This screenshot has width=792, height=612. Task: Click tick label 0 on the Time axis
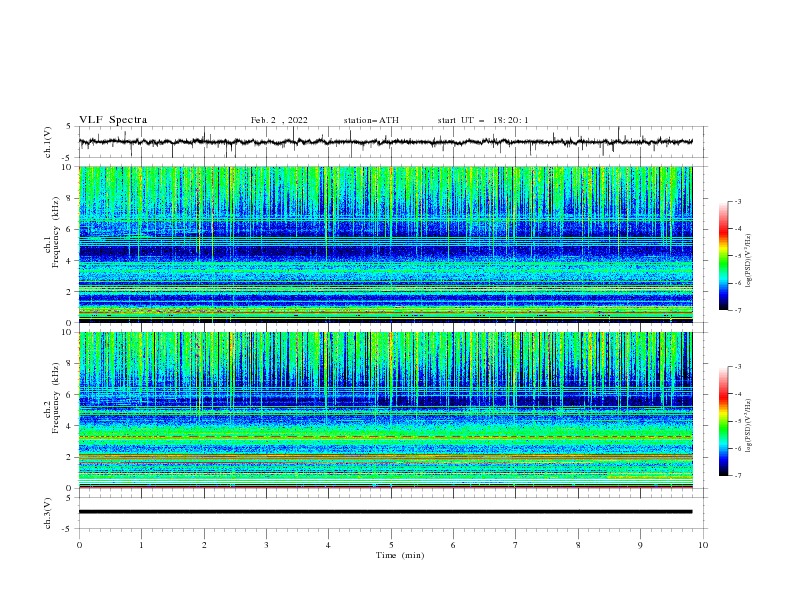point(79,545)
